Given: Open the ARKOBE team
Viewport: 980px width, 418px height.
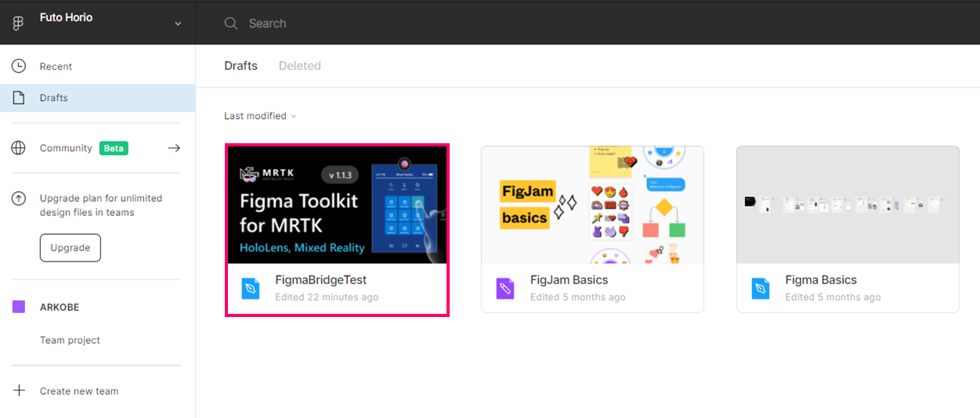Looking at the screenshot, I should pos(60,307).
